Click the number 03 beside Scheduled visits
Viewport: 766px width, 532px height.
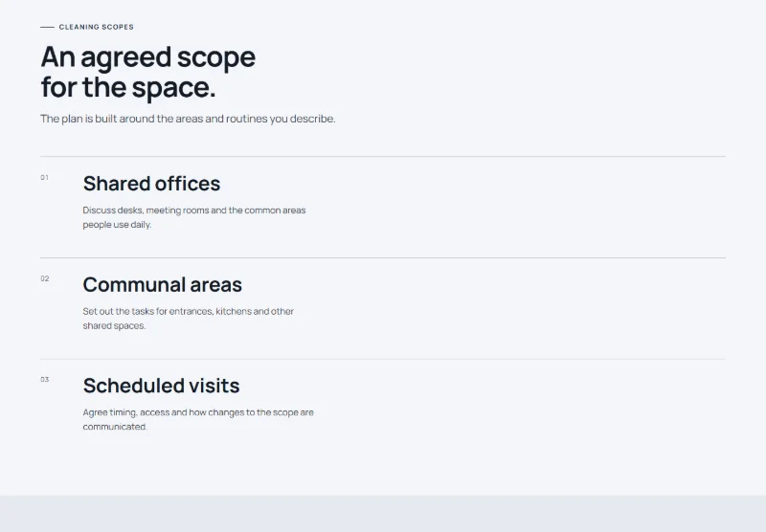point(45,379)
